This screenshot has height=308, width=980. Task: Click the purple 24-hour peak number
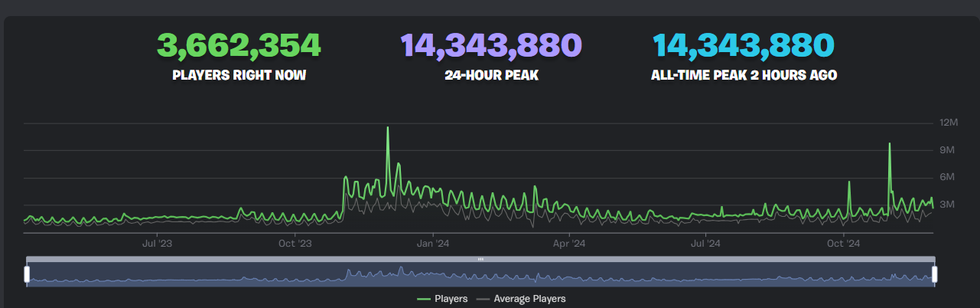coord(491,46)
